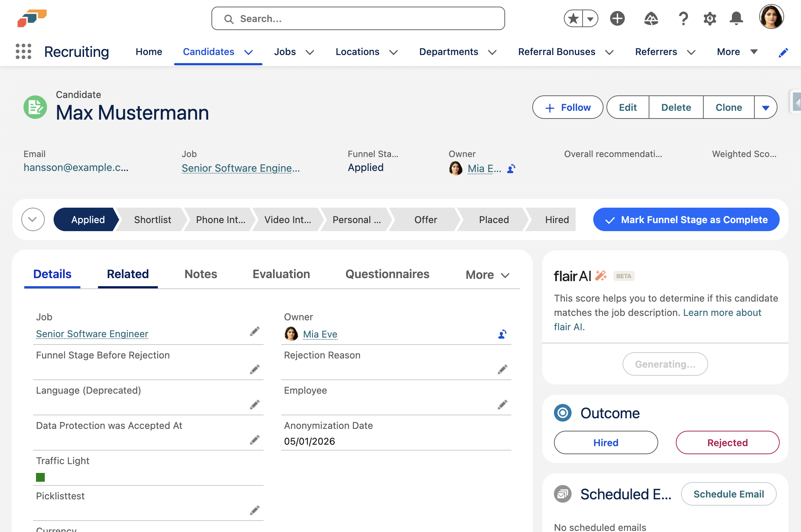The width and height of the screenshot is (801, 532).
Task: Select Hired outcome for the candidate
Action: tap(606, 442)
